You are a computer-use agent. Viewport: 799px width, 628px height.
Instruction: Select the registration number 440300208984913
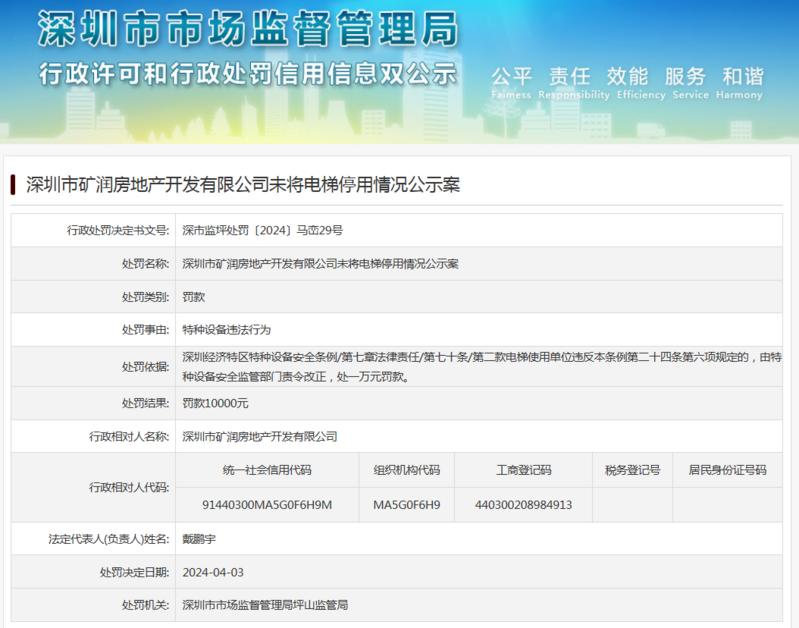[x=523, y=505]
